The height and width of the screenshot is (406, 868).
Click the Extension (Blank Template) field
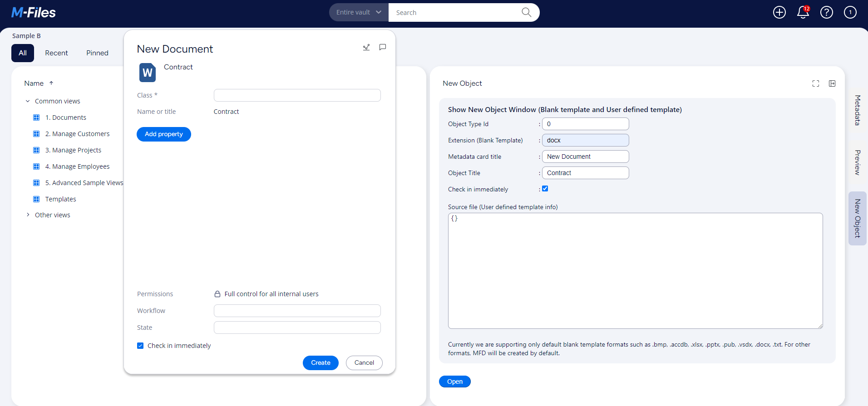[586, 140]
